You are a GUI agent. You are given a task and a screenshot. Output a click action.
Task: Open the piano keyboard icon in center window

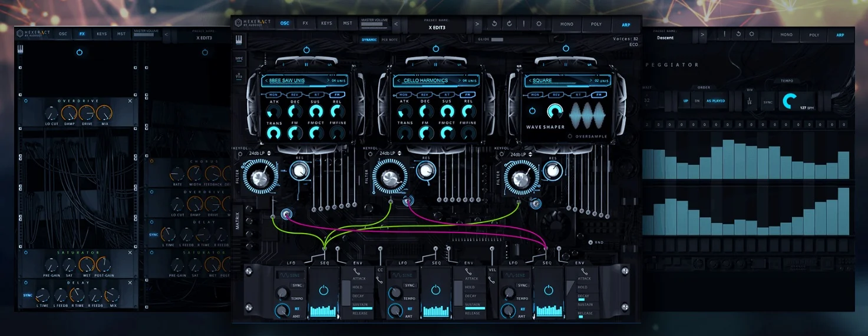(239, 41)
